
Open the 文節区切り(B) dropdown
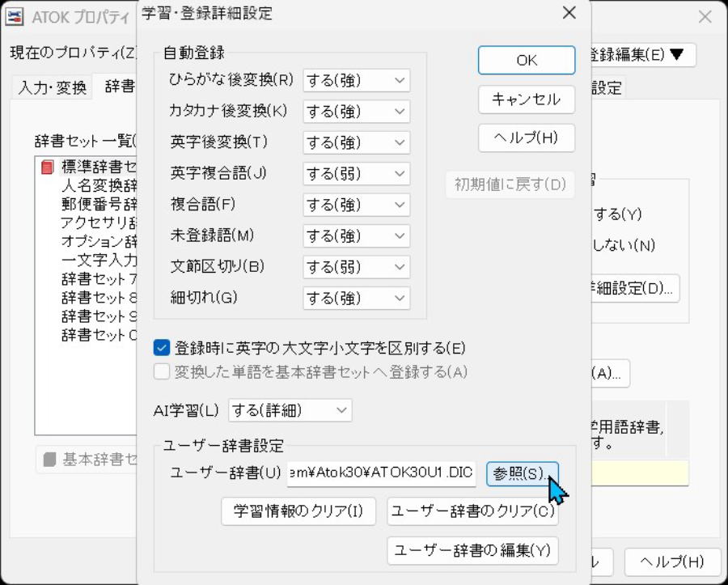[356, 267]
